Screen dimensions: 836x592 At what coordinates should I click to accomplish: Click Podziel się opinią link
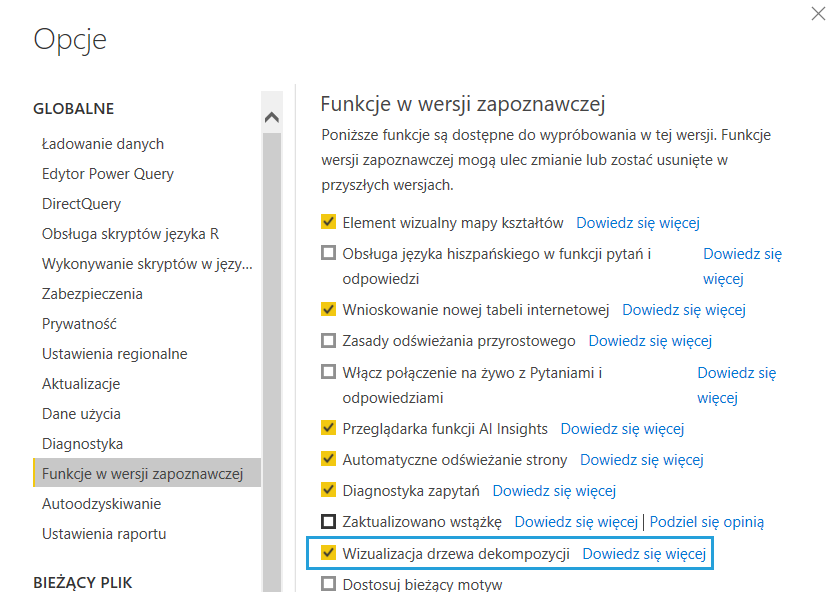tap(707, 521)
